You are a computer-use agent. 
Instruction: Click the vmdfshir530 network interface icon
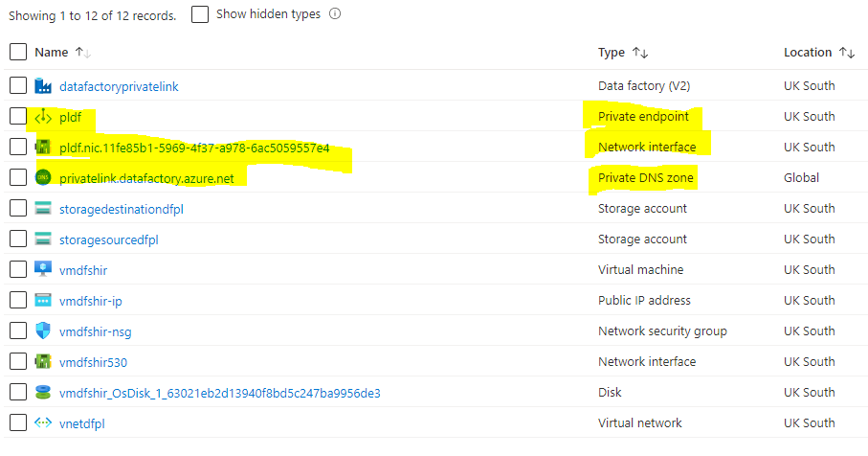click(x=43, y=362)
